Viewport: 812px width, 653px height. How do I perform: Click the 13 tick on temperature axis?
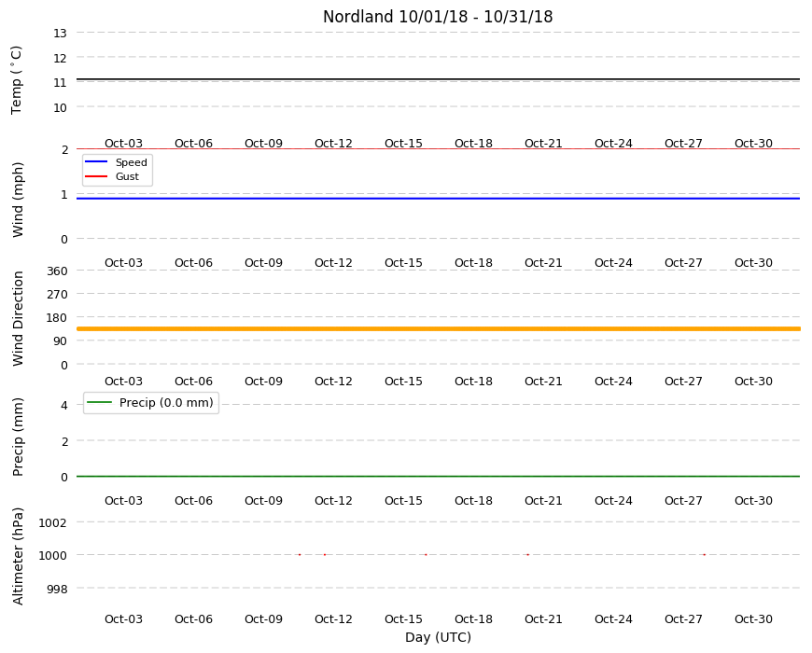pos(60,33)
